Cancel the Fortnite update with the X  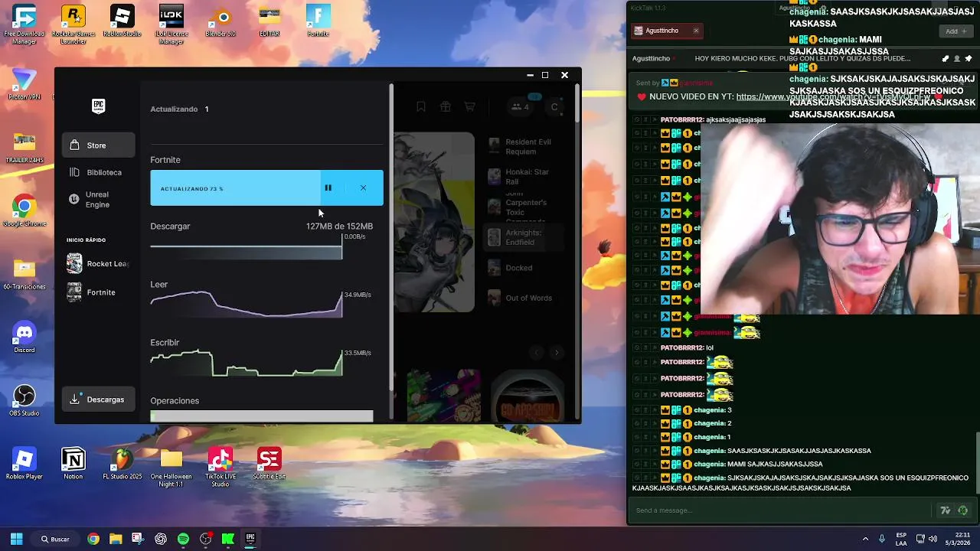pyautogui.click(x=363, y=188)
